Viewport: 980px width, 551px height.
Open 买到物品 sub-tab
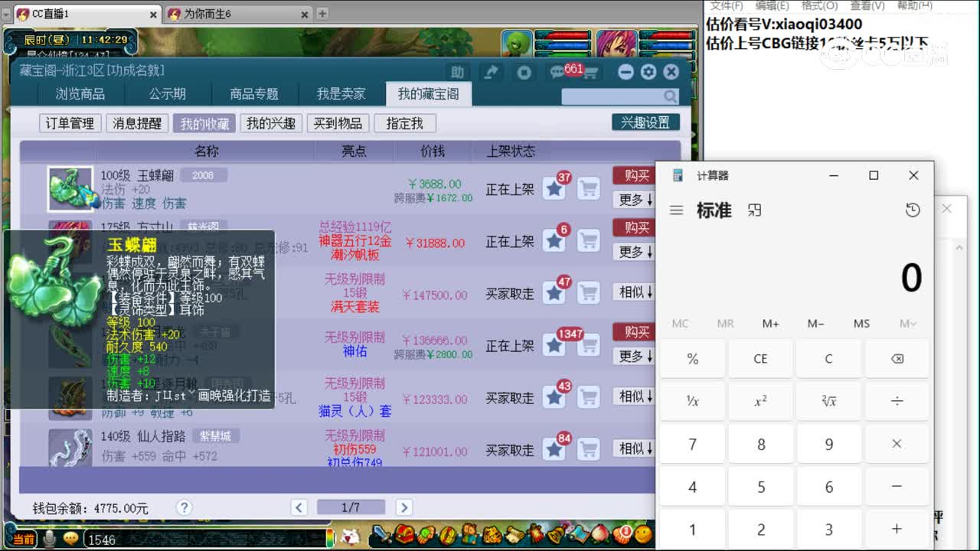338,123
